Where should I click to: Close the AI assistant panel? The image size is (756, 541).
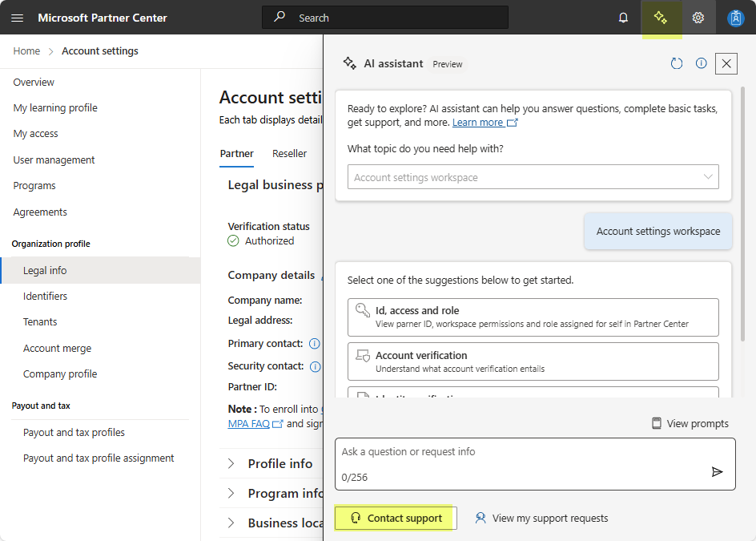tap(726, 63)
